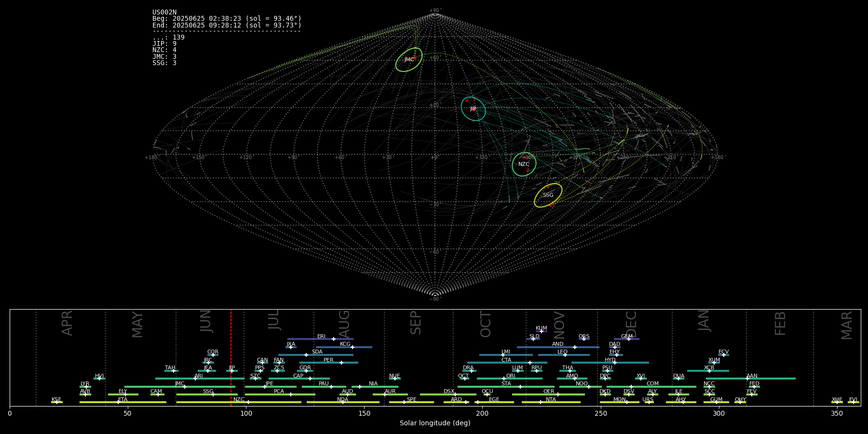Click the End: 20250625 09:28:12 line
Viewport: 868px width, 434px height.
(x=227, y=25)
